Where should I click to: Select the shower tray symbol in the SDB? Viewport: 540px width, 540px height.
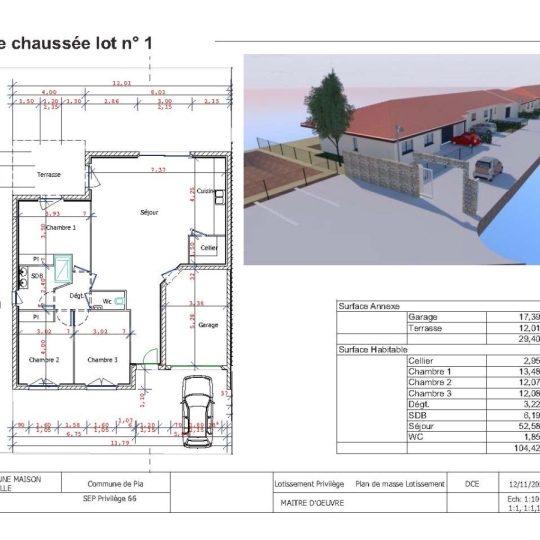63,269
